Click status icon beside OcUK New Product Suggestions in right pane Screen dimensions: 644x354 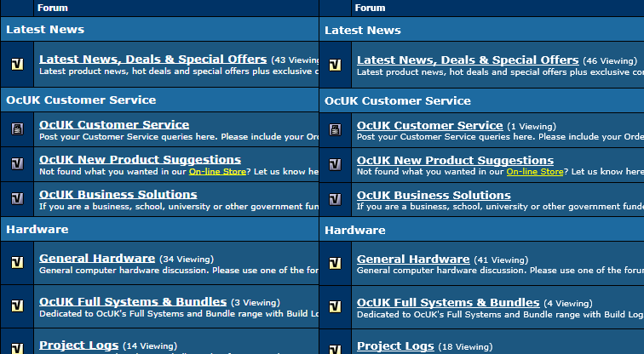point(335,165)
